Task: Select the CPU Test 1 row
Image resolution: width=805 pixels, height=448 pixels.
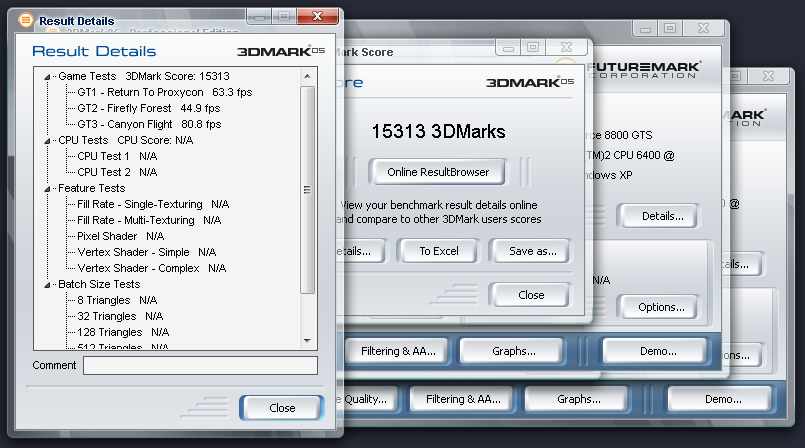Action: [117, 156]
